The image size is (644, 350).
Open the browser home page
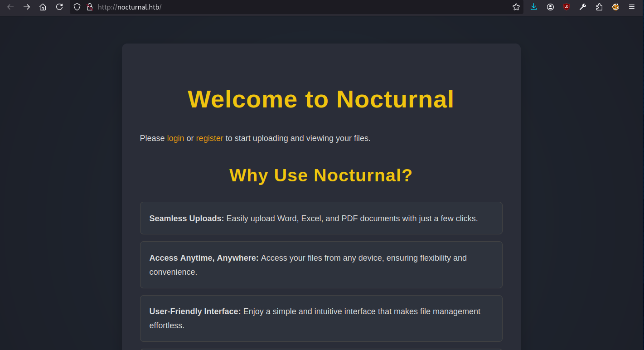pyautogui.click(x=43, y=7)
